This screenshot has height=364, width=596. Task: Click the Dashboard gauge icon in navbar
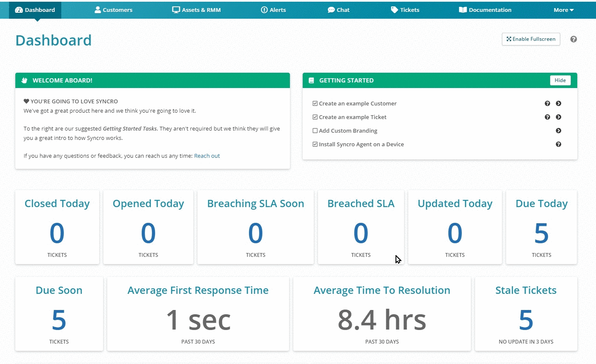click(x=19, y=10)
